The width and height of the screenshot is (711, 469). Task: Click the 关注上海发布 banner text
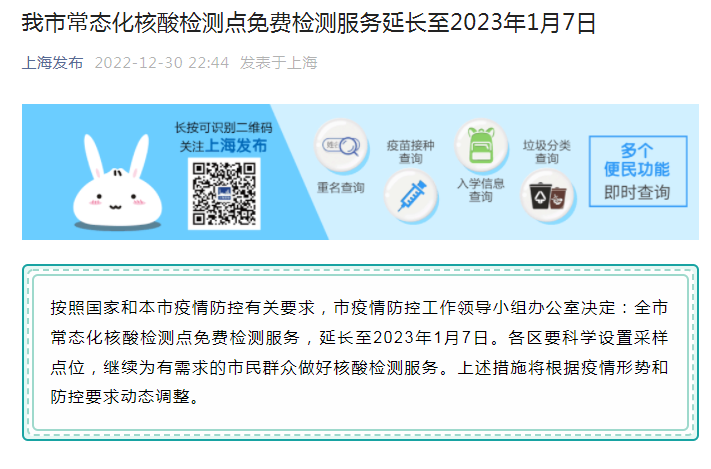point(223,146)
